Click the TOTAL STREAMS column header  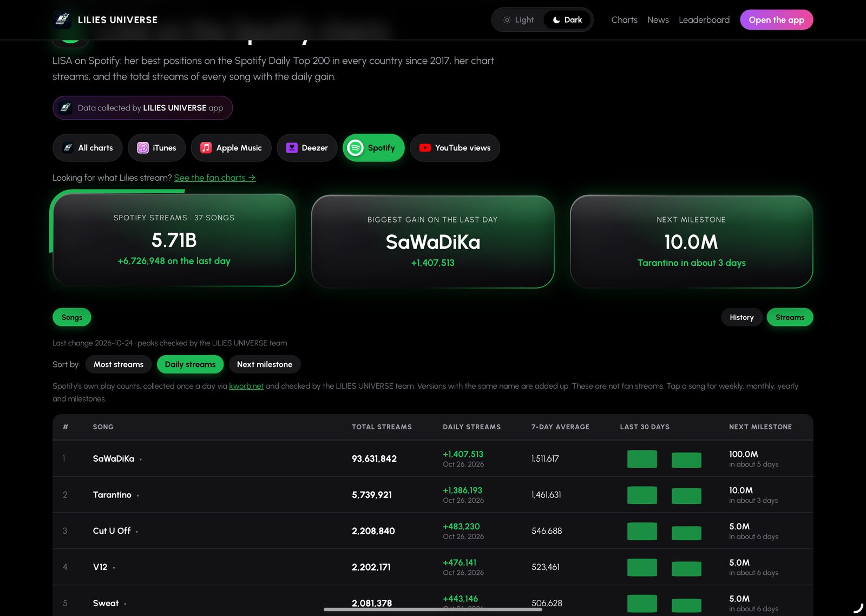[382, 427]
